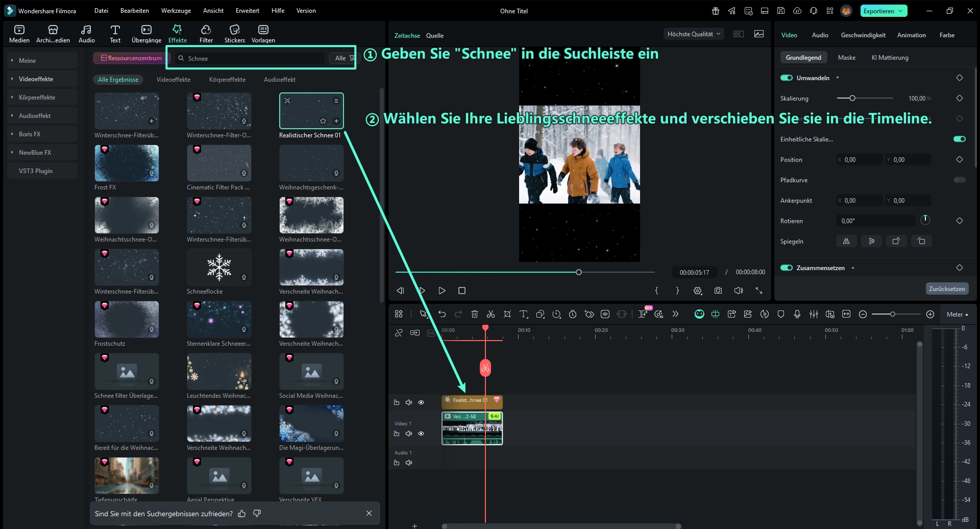Viewport: 980px width, 529px height.
Task: Select the Voiceover microphone icon
Action: (x=797, y=314)
